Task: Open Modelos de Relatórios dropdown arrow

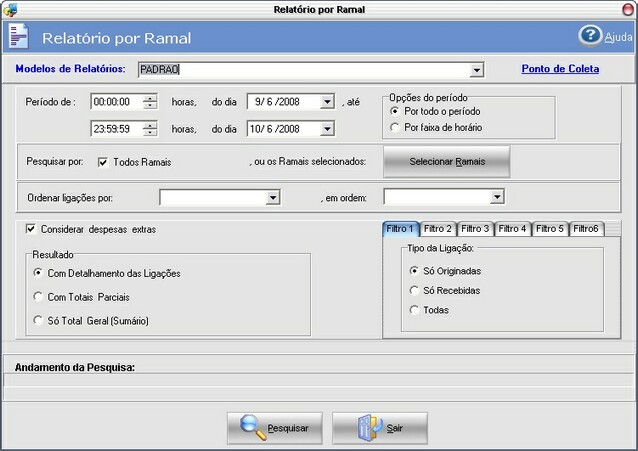Action: [476, 70]
